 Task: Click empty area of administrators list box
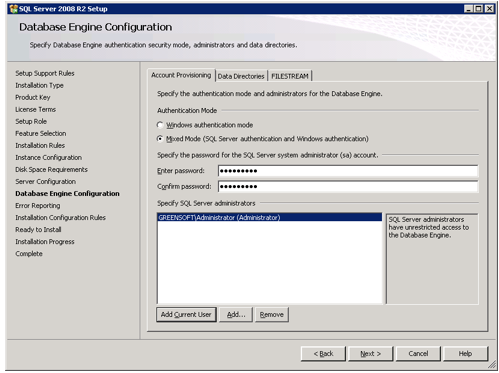click(x=269, y=263)
